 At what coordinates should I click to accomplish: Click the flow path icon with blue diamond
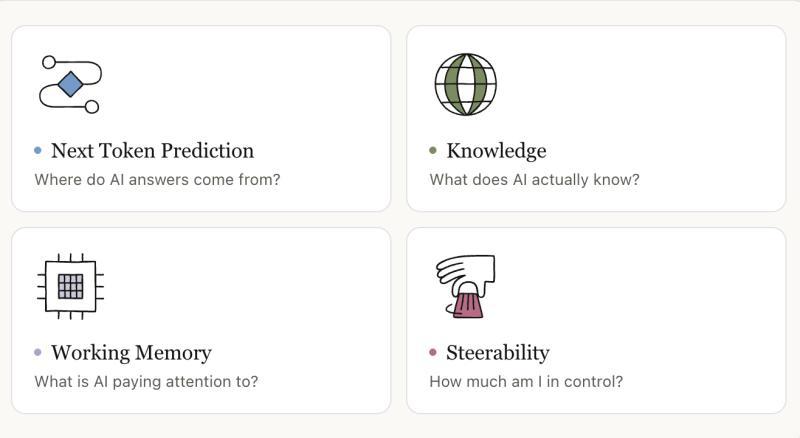(x=70, y=84)
